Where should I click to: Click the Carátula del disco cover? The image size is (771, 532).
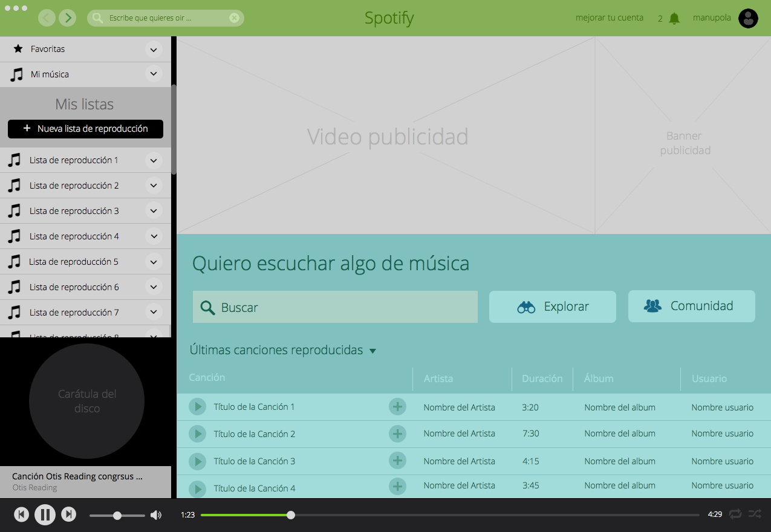[86, 401]
